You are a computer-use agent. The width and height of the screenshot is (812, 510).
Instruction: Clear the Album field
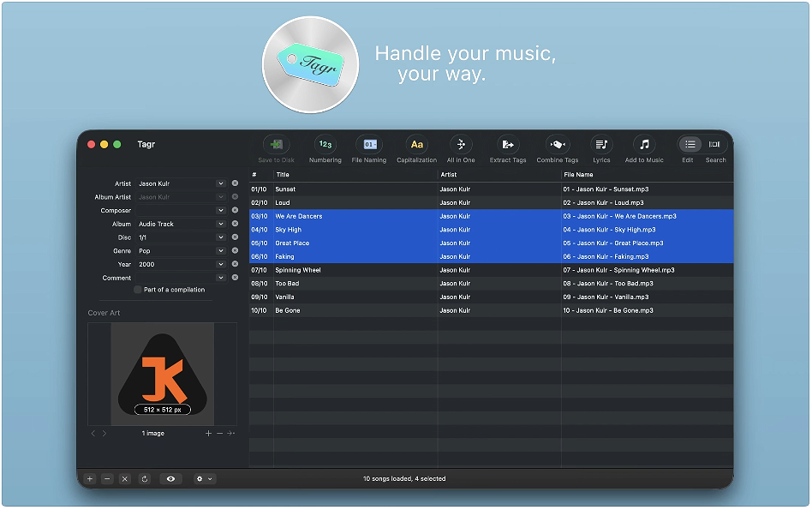point(235,224)
